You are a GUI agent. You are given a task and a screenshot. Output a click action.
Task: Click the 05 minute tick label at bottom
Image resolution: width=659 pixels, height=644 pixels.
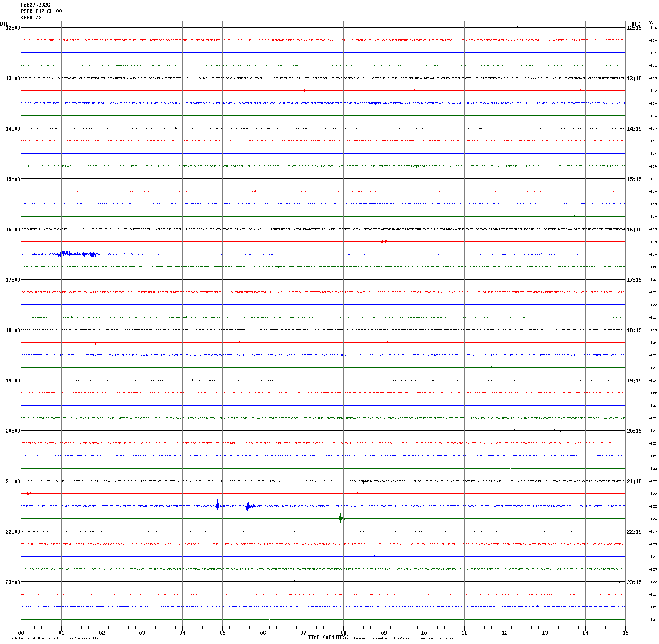(x=222, y=633)
